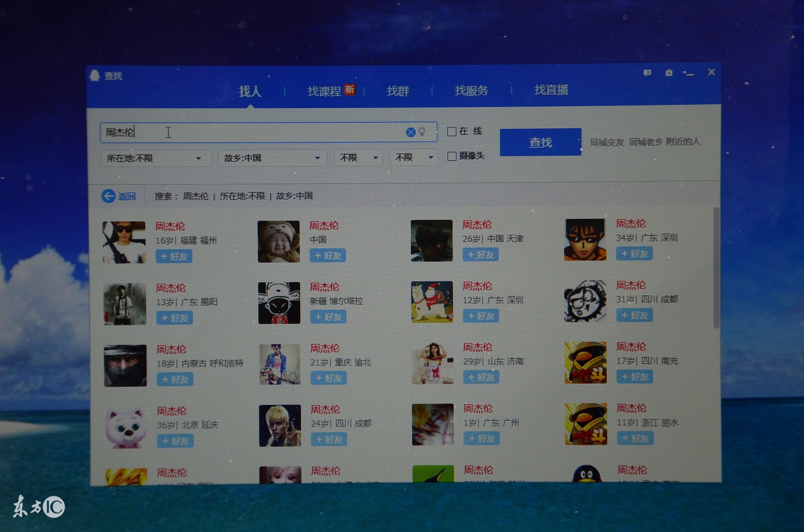Viewport: 804px width, 532px height.
Task: Click the 返回 back link
Action: click(127, 197)
